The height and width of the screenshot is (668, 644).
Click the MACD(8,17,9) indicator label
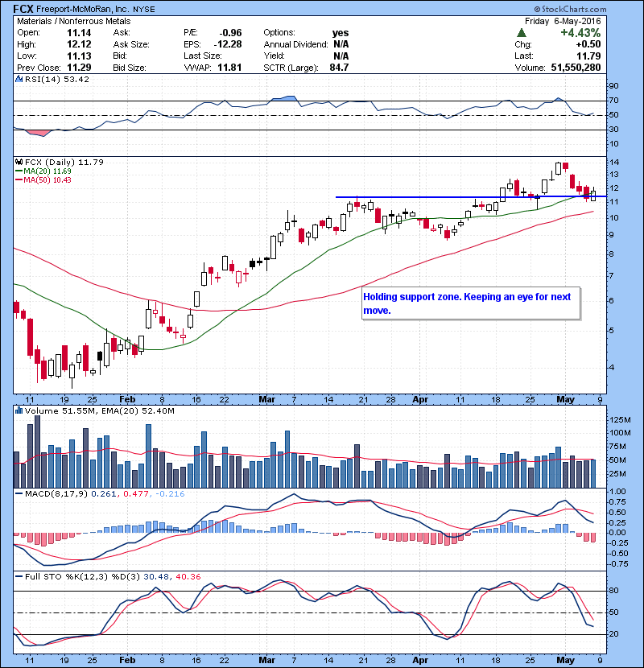56,494
